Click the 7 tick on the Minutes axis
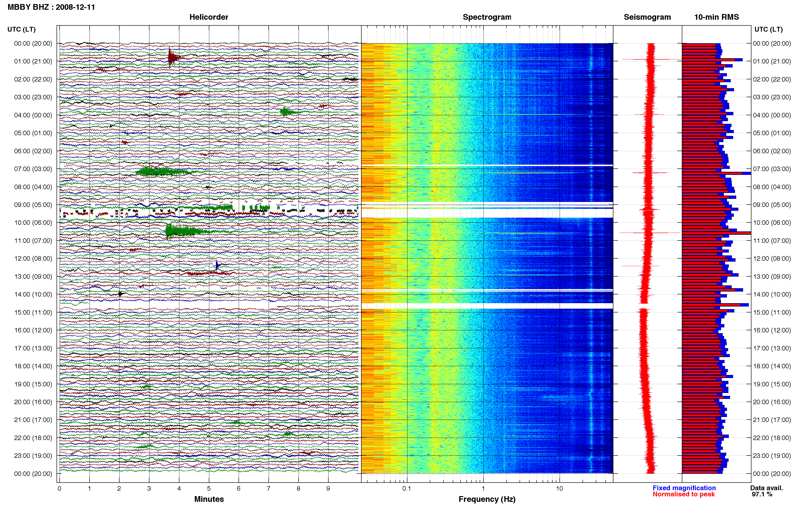 pyautogui.click(x=268, y=489)
